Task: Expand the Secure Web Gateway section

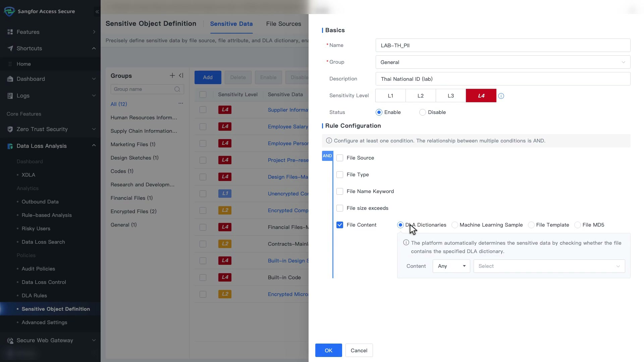Action: click(94, 341)
